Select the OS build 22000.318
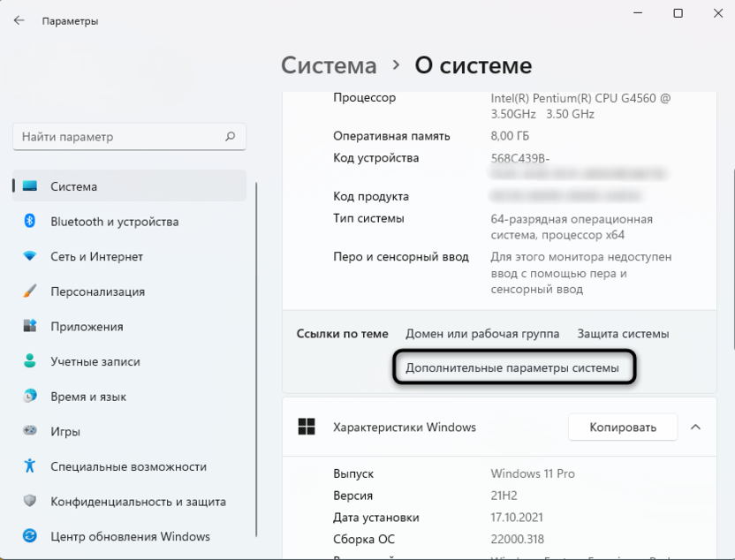This screenshot has height=560, width=735. pos(517,540)
